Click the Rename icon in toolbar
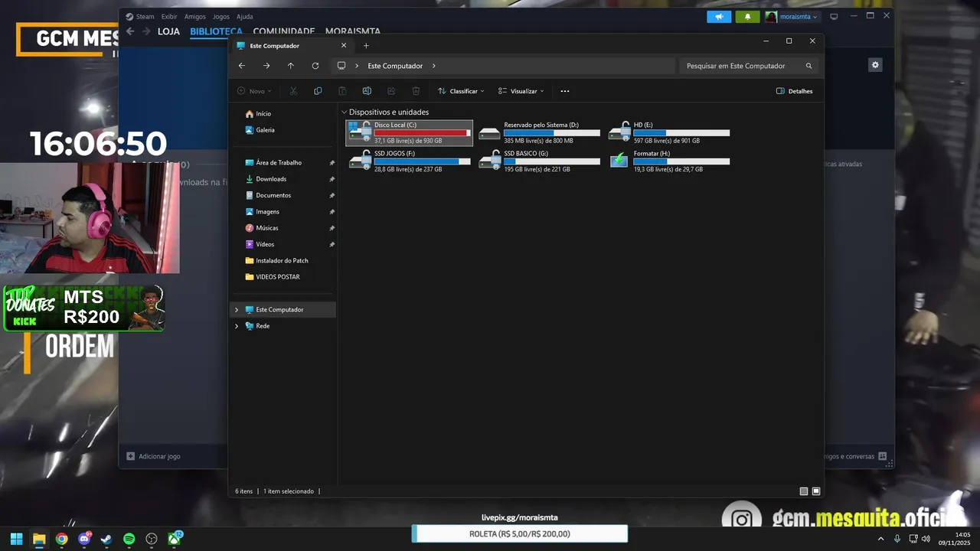This screenshot has width=980, height=551. 367,91
